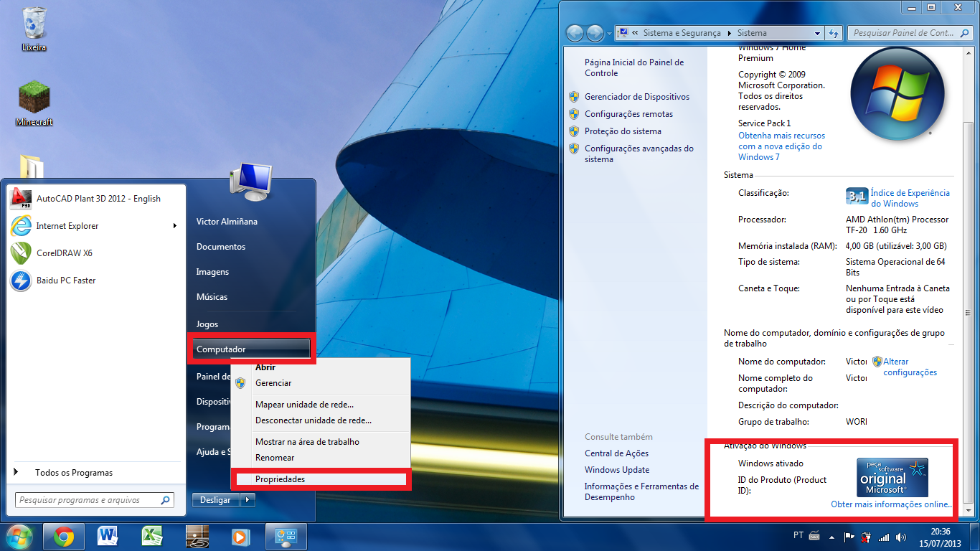Image resolution: width=980 pixels, height=551 pixels.
Task: Open Computador in Start menu
Action: 252,349
